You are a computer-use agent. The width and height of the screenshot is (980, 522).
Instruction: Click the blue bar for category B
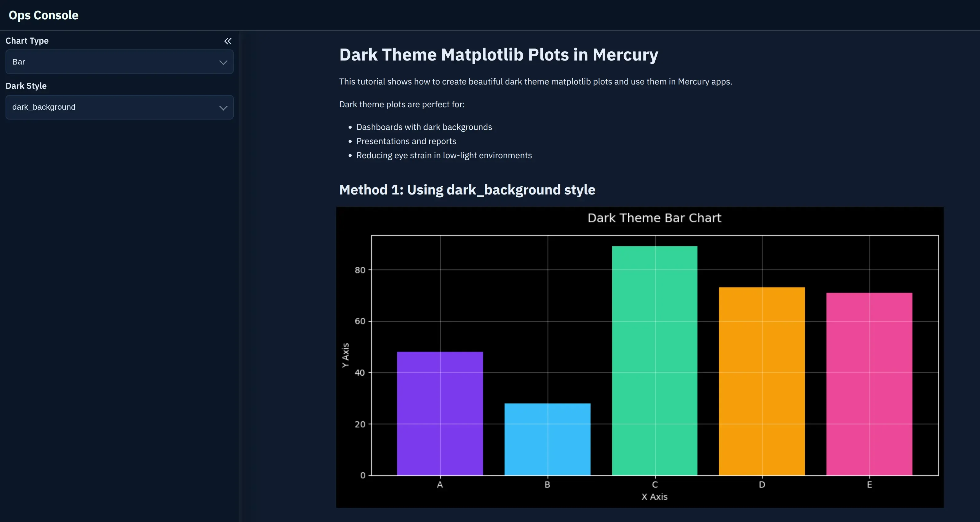pyautogui.click(x=548, y=439)
